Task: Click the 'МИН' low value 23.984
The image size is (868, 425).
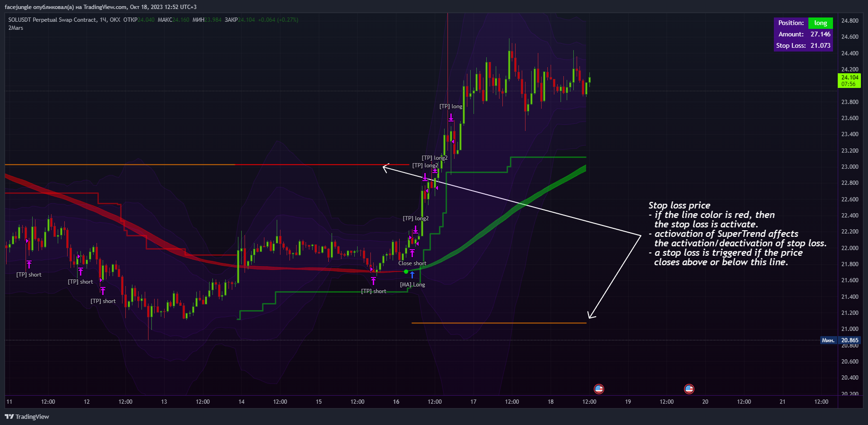Action: 213,20
